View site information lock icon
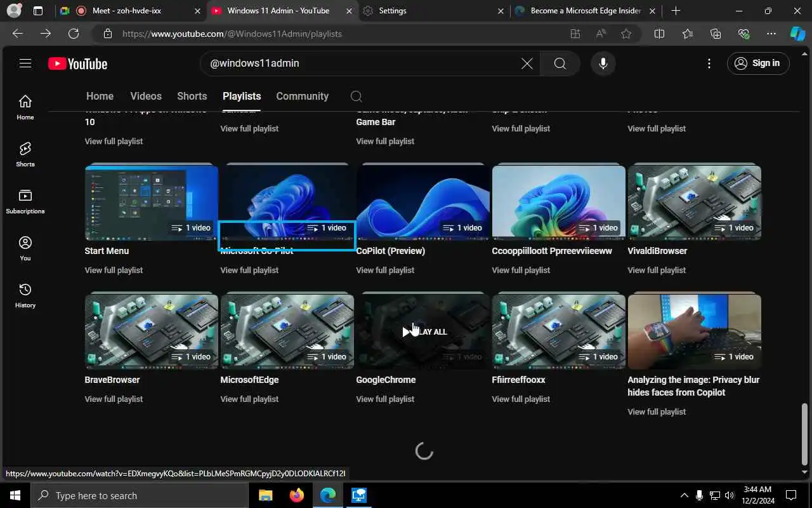Screen dimensions: 812x508 [108, 34]
